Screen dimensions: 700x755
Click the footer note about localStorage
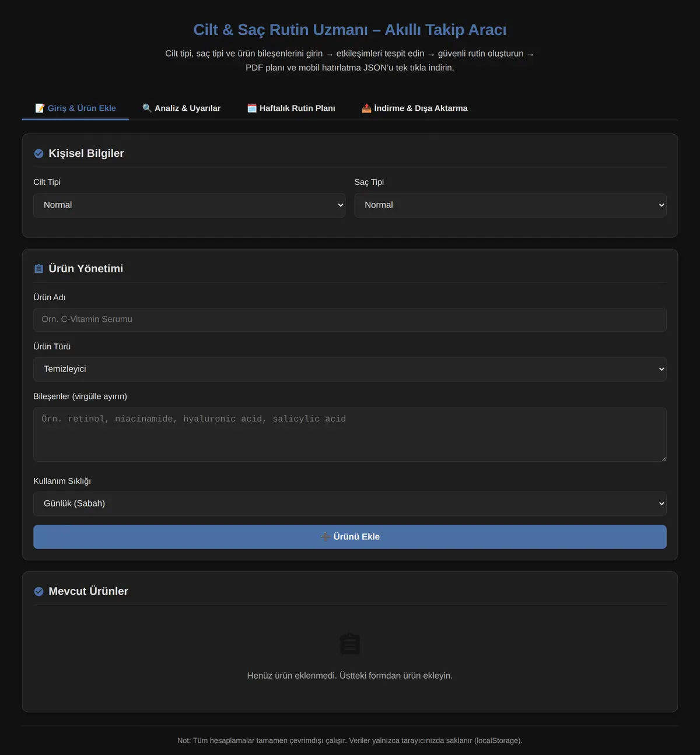(350, 740)
